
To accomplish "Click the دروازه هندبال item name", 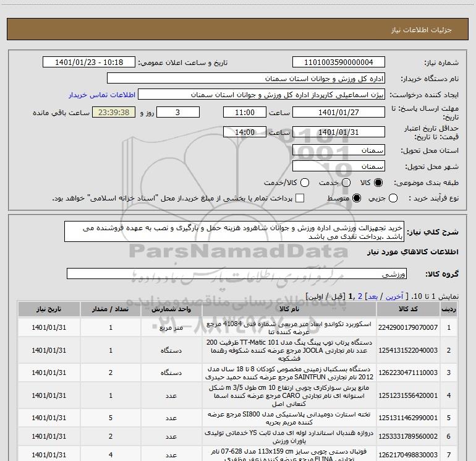I will point(289,437).
